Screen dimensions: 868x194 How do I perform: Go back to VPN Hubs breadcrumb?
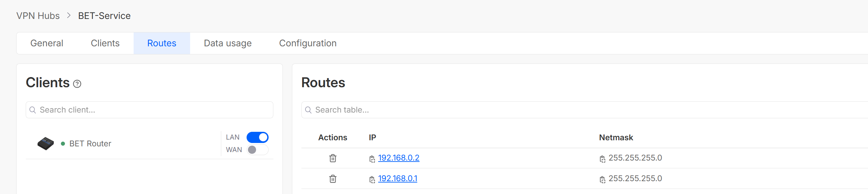tap(38, 16)
